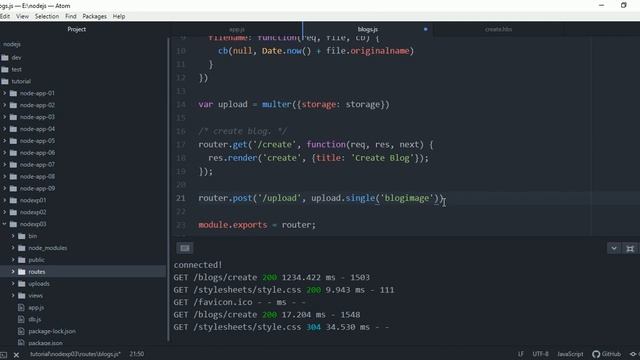Click line number 17 in gutter
The width and height of the screenshot is (640, 360).
181,145
